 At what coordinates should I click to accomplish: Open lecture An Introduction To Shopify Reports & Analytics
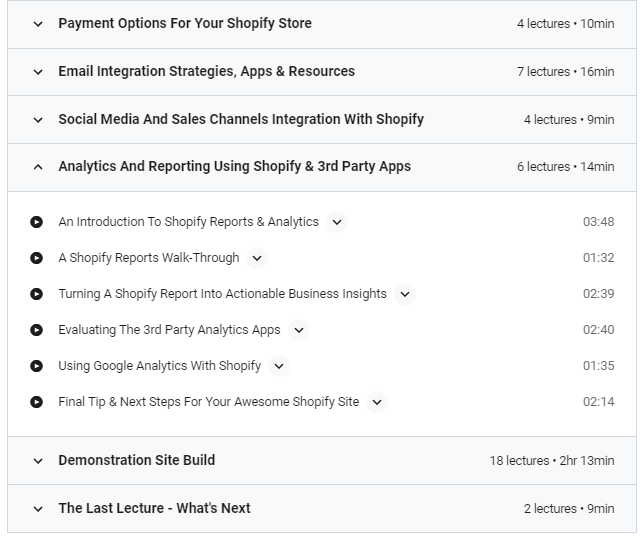pos(189,222)
